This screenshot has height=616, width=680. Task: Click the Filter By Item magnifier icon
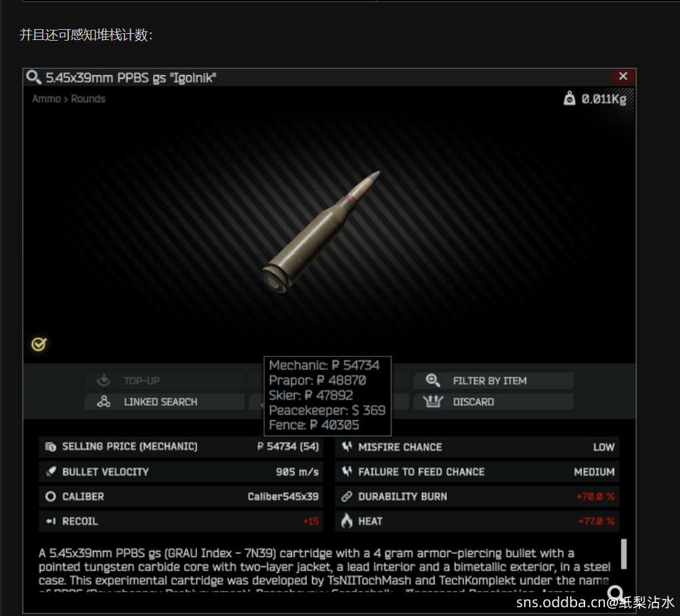click(x=433, y=380)
